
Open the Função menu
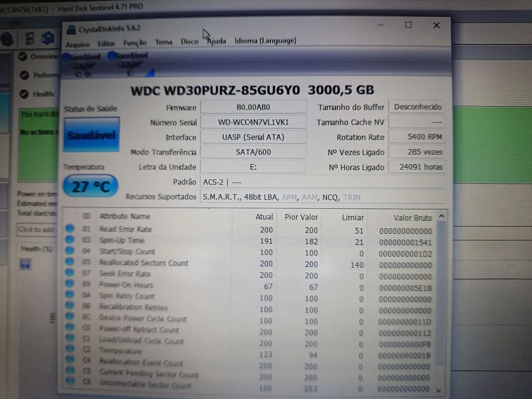(x=135, y=43)
